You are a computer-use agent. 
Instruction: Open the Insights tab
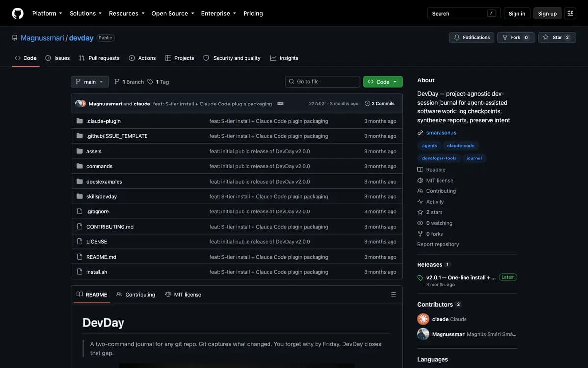(284, 58)
